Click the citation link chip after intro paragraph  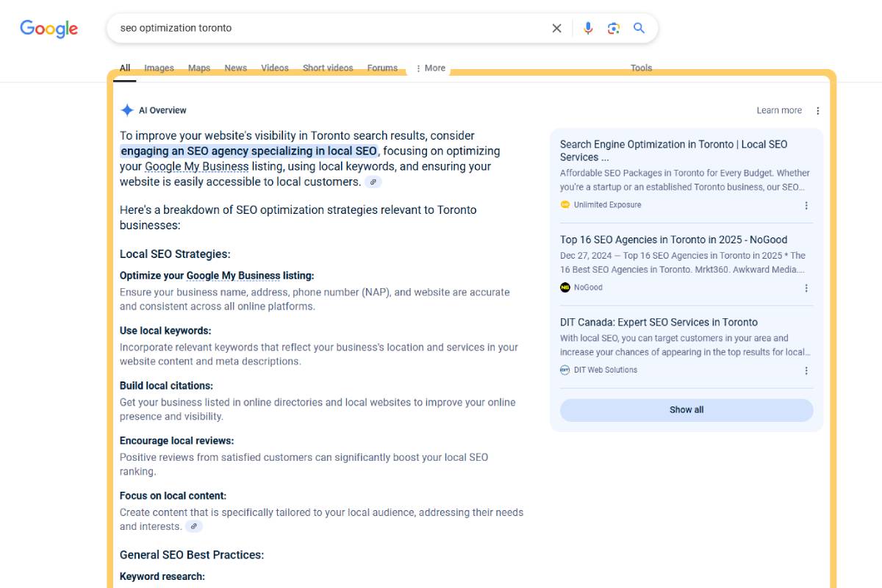(x=373, y=181)
